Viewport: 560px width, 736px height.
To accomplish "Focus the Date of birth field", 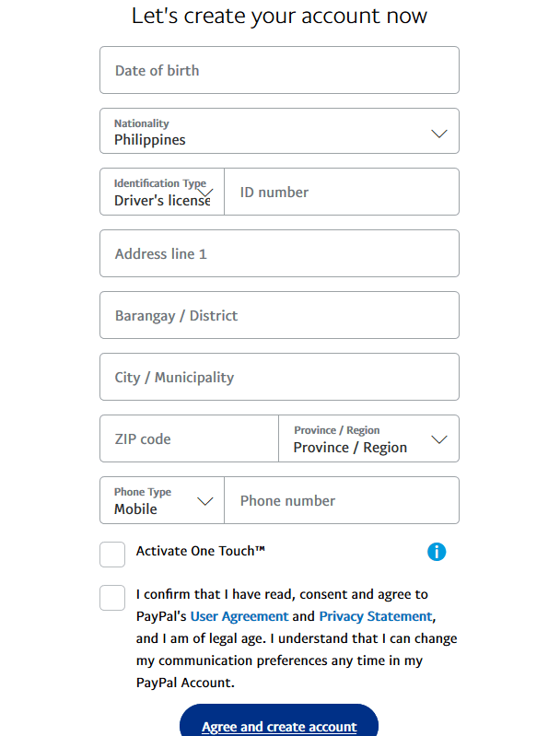I will tap(279, 71).
